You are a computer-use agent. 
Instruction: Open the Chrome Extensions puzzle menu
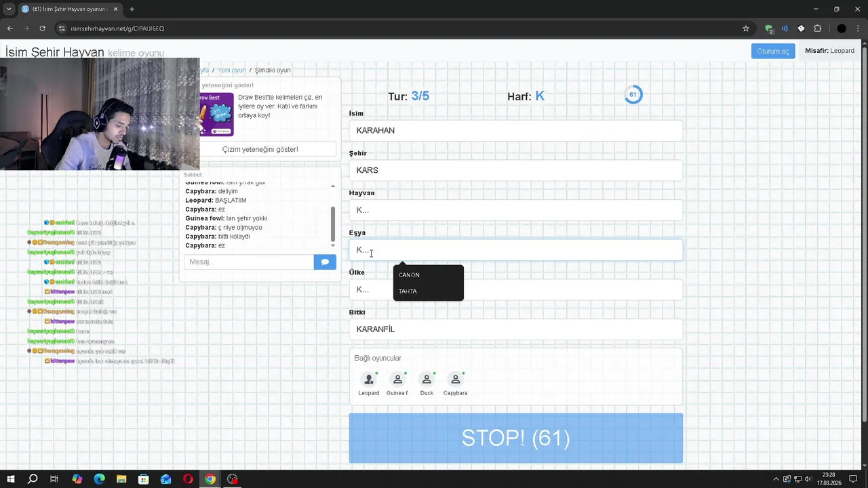pos(817,28)
